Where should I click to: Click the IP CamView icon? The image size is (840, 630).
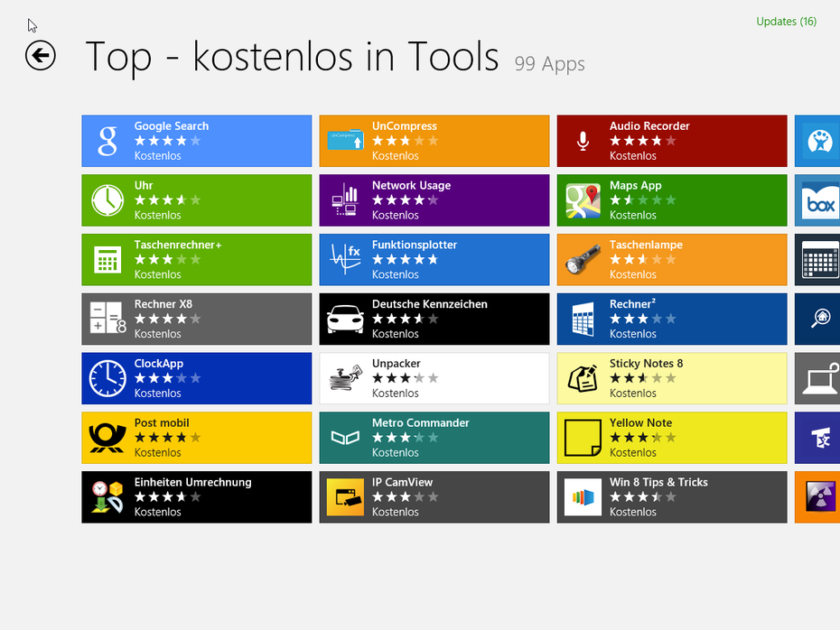click(x=346, y=497)
